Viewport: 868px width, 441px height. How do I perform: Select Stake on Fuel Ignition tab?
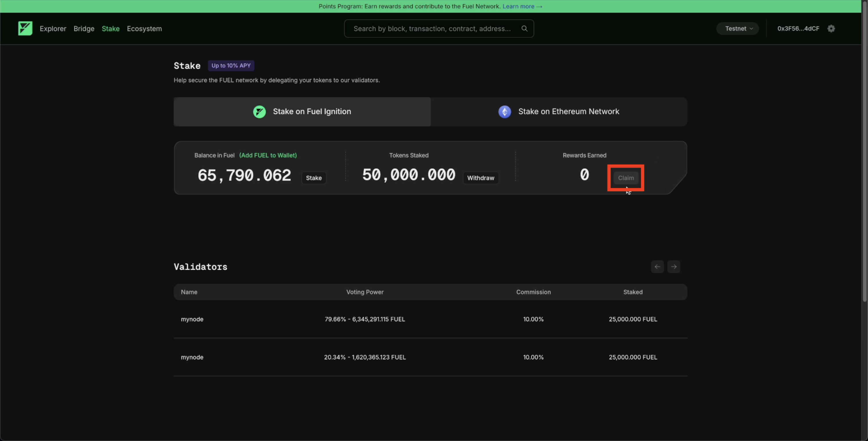click(302, 111)
